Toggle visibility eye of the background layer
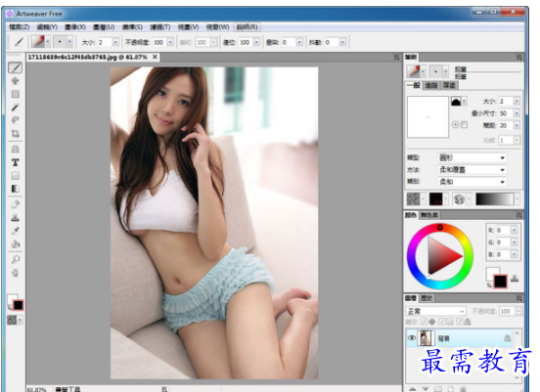 click(412, 338)
